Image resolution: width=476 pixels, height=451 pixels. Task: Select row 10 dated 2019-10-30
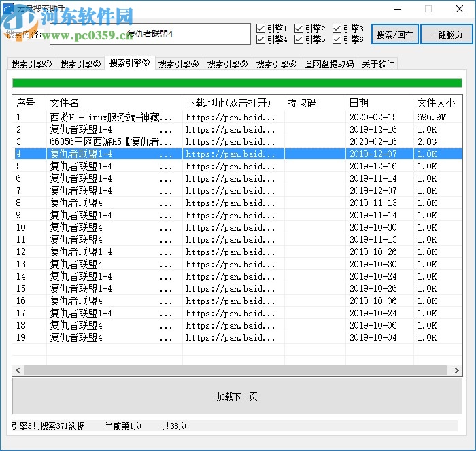(x=237, y=227)
